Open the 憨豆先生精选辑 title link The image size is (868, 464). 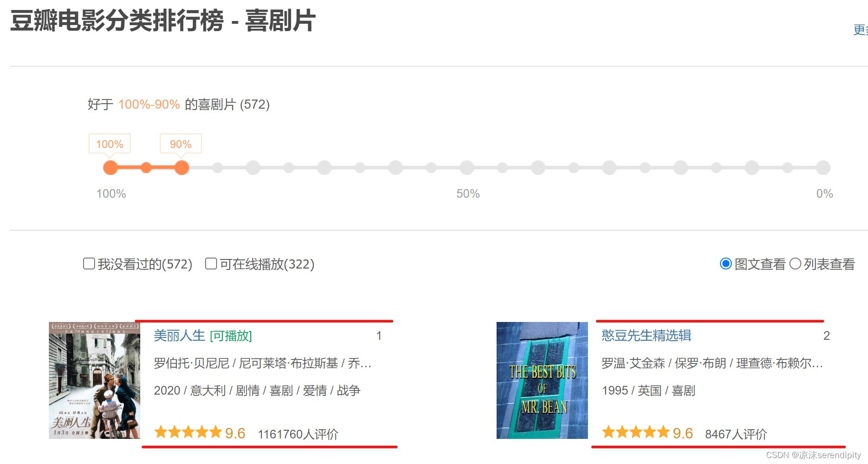646,336
